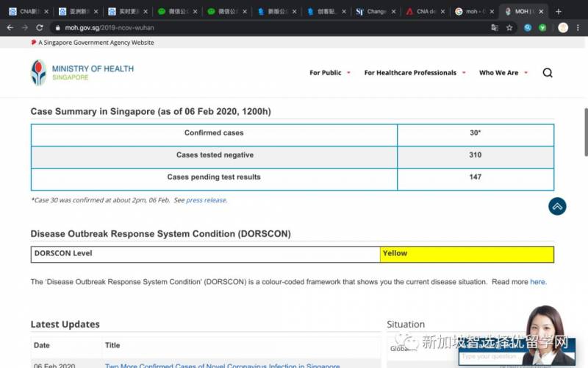The height and width of the screenshot is (368, 588).
Task: Click the yellow DORSCON level cell
Action: pos(467,254)
